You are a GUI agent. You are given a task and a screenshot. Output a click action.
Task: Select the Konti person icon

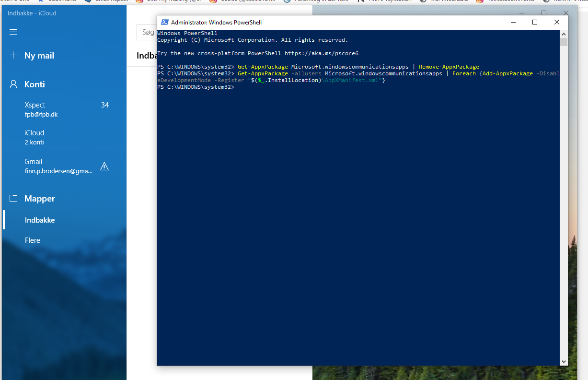point(13,84)
